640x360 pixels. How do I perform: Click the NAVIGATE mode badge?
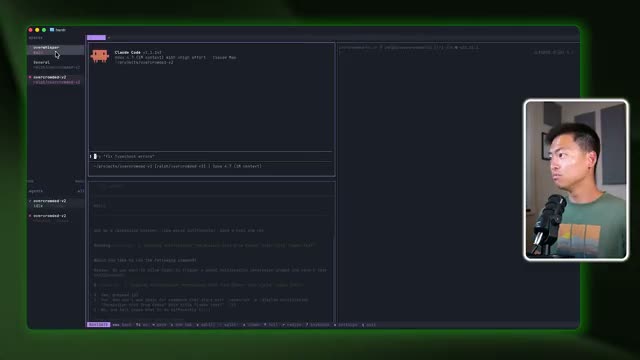[98, 325]
